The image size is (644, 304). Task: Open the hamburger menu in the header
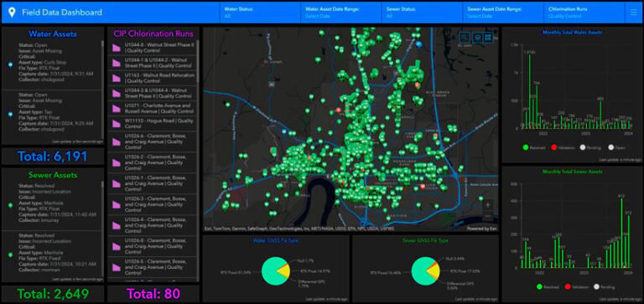coord(633,13)
